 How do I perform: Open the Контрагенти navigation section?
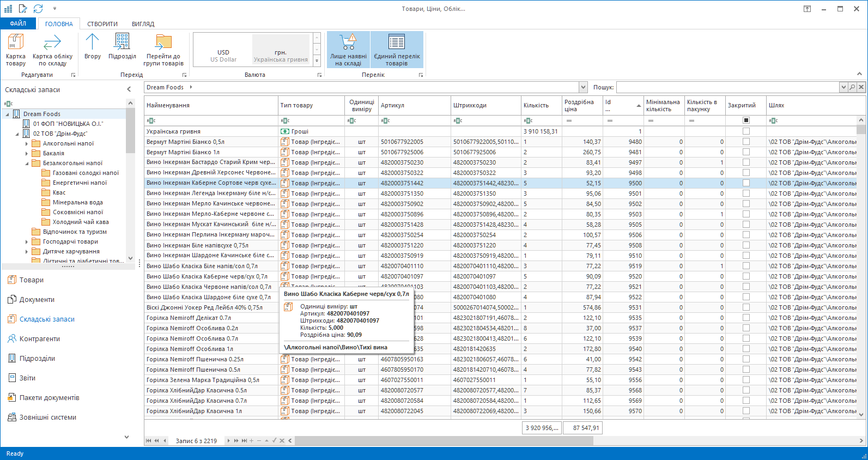tap(40, 338)
